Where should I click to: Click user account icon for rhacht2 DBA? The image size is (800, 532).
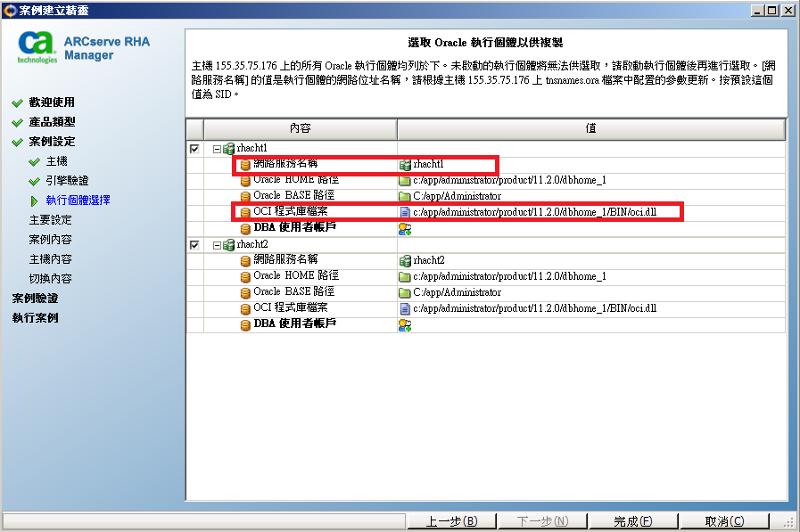point(405,325)
